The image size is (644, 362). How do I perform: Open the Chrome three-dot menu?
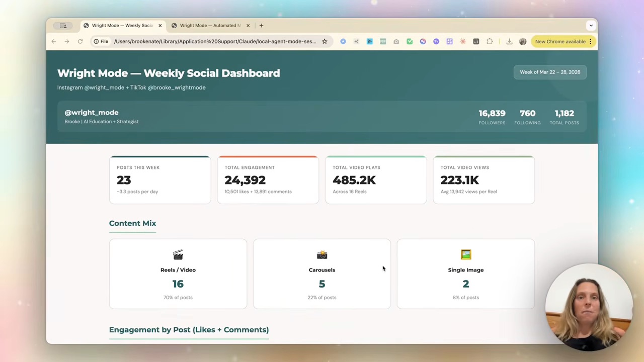591,41
